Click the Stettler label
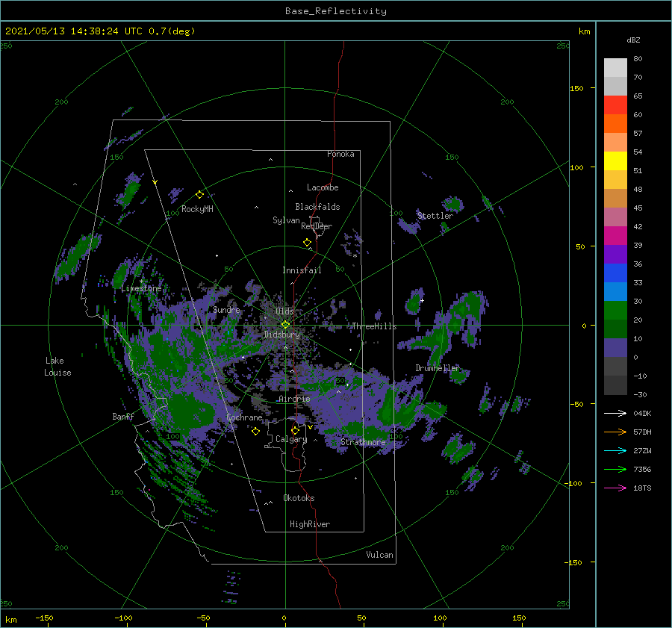 click(435, 216)
